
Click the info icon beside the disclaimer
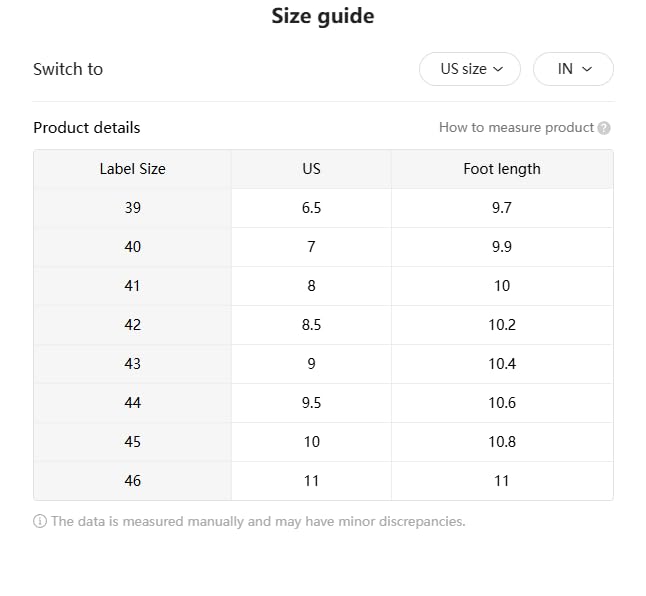click(x=40, y=521)
